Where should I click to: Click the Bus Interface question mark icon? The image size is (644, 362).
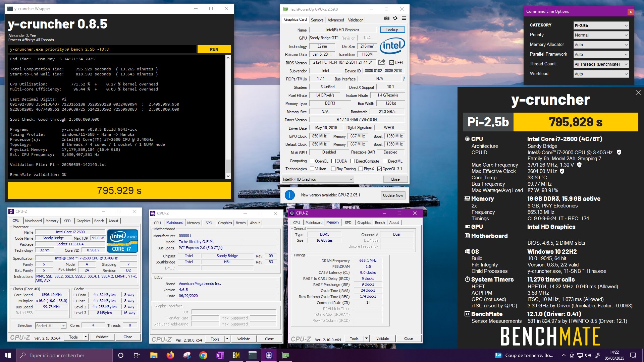[404, 79]
